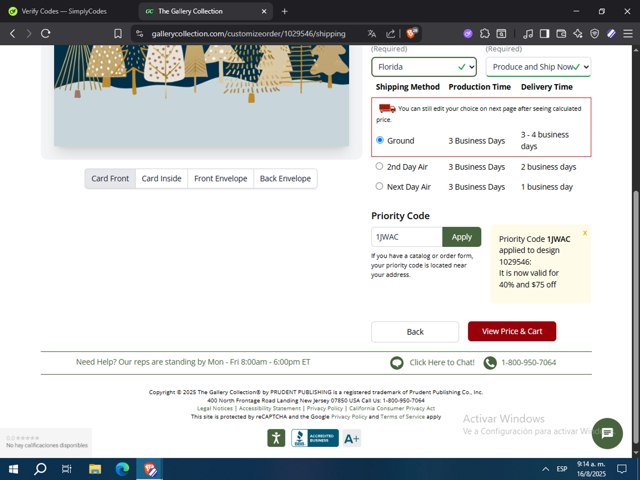Screen dimensions: 640x480
Task: Close The Gallery Collection tab
Action: point(264,11)
